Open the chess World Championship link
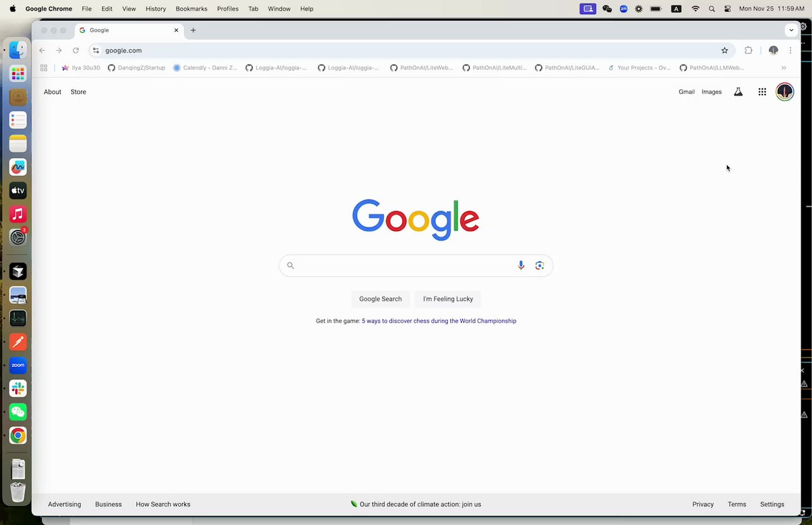This screenshot has width=812, height=525. click(x=439, y=321)
